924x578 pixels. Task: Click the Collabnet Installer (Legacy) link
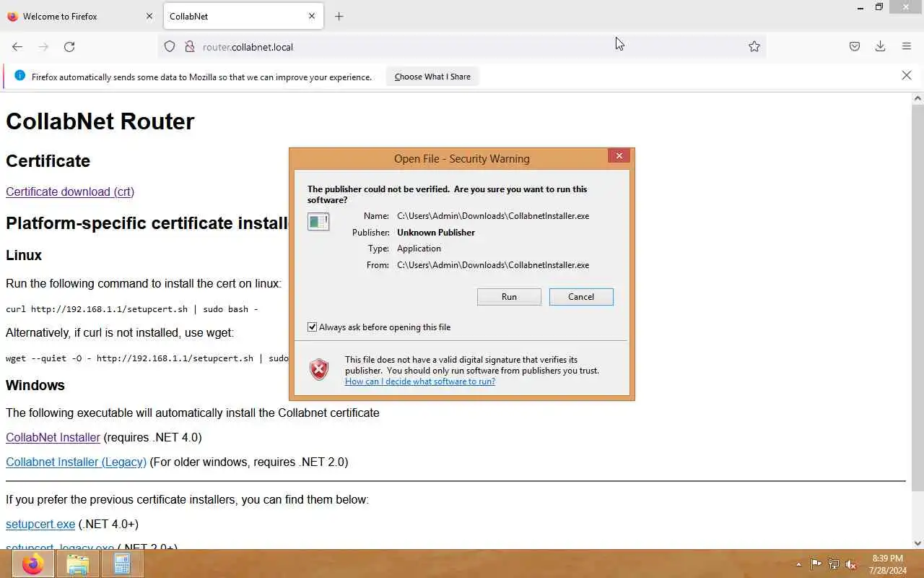pos(76,462)
